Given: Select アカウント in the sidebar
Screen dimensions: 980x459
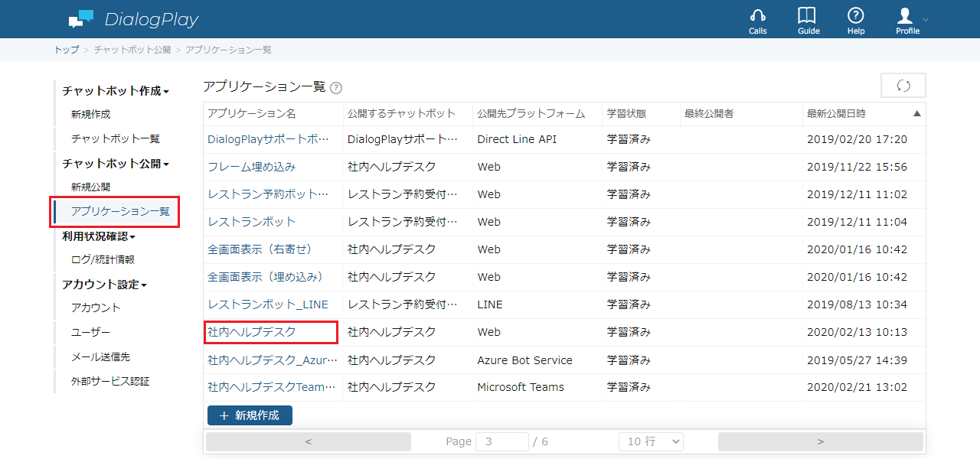Looking at the screenshot, I should coord(96,308).
